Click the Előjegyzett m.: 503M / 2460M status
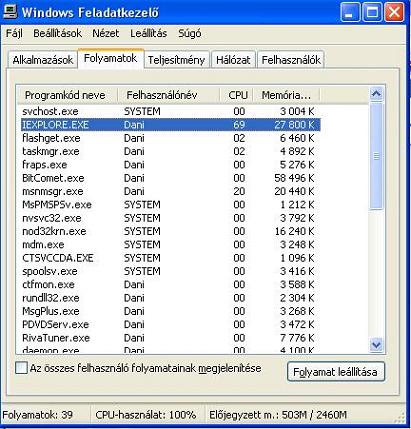 coord(278,415)
